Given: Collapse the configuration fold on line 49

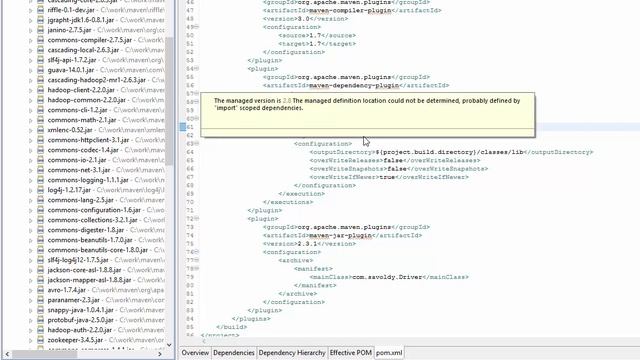Looking at the screenshot, I should (196, 27).
